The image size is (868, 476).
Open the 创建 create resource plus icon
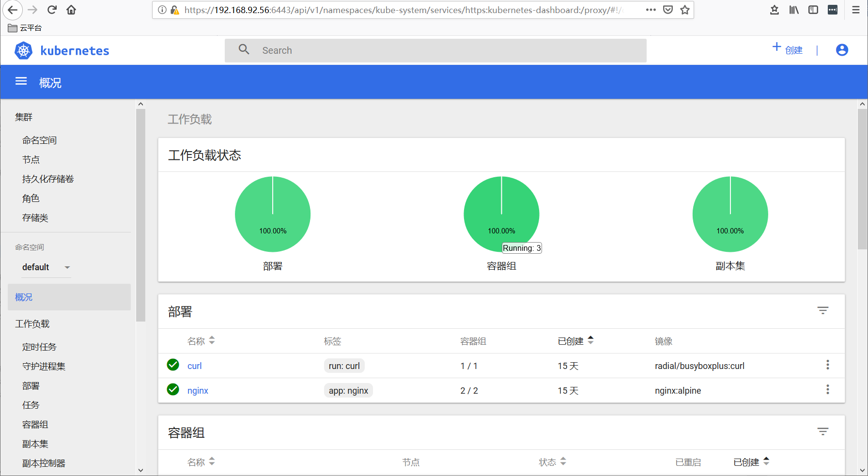(x=776, y=47)
